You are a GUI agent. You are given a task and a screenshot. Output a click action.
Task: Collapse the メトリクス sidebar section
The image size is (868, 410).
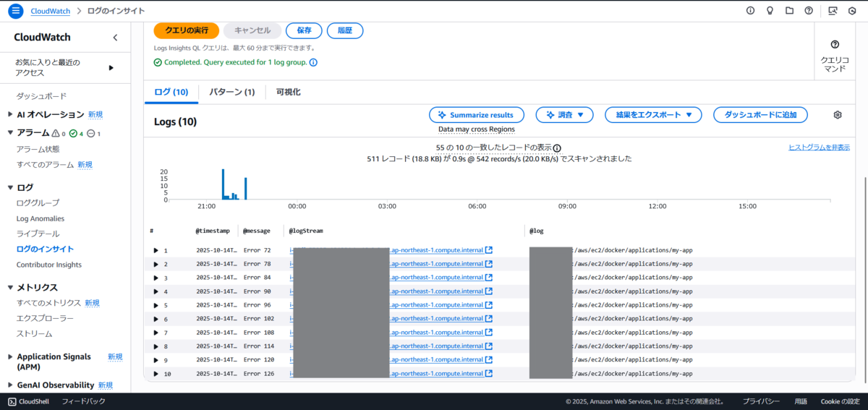pos(10,287)
